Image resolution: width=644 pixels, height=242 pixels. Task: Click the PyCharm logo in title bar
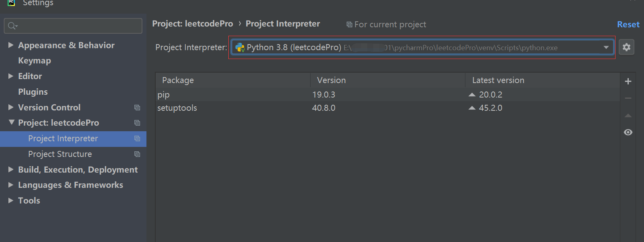tap(11, 2)
